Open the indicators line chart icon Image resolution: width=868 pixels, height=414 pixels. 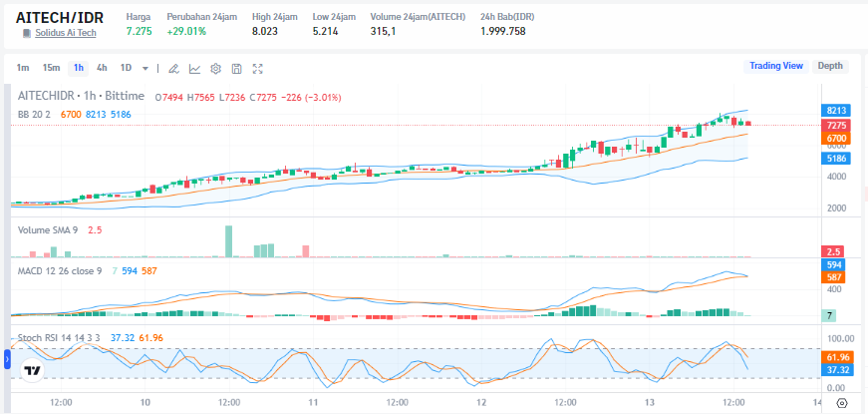point(194,69)
